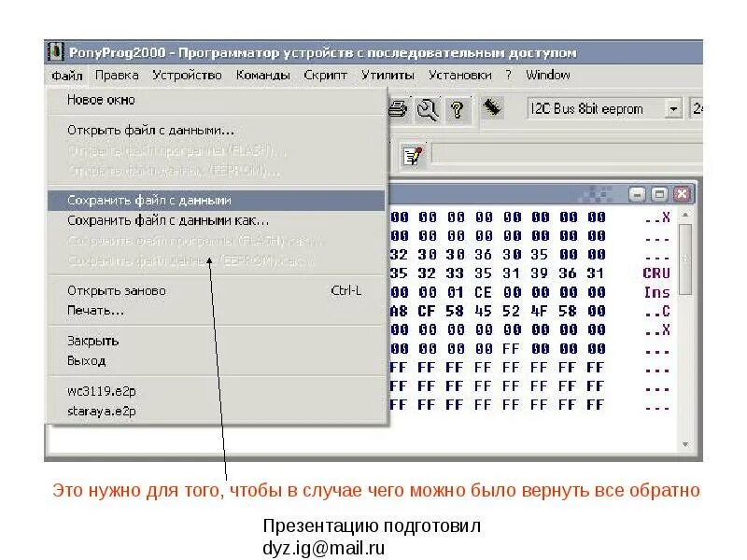This screenshot has width=747, height=560.
Task: Click hex byte CE in the data
Action: tap(483, 292)
